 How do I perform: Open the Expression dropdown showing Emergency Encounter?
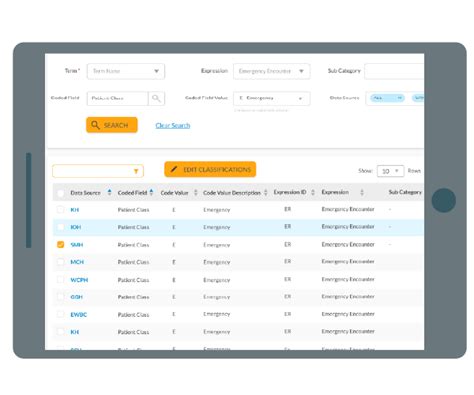pyautogui.click(x=271, y=71)
